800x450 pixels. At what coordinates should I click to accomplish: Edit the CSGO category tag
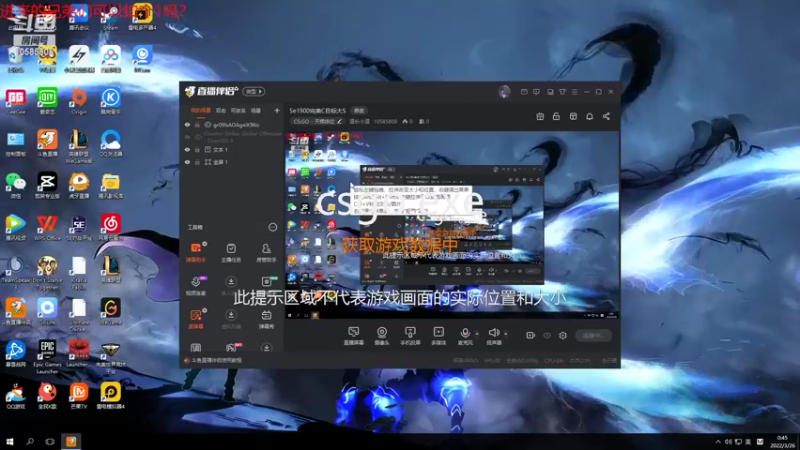tap(317, 121)
